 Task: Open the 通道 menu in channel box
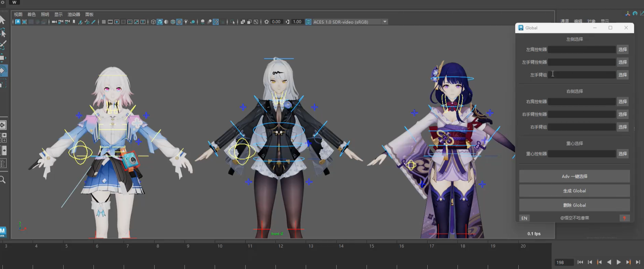pyautogui.click(x=565, y=21)
